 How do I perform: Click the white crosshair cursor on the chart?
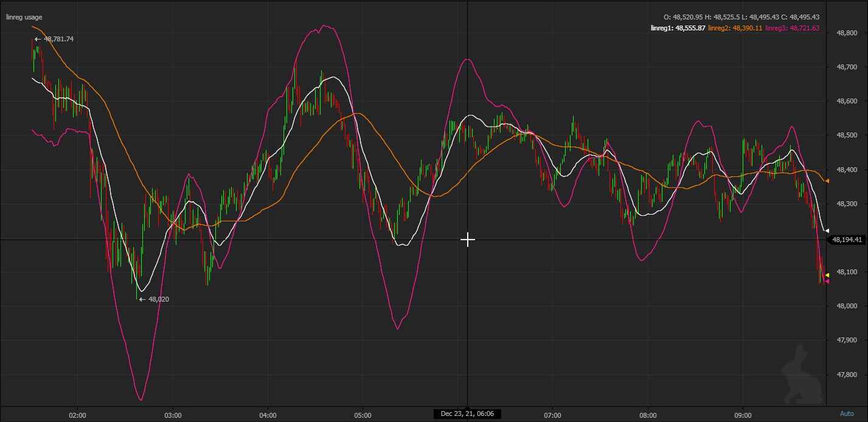(467, 240)
